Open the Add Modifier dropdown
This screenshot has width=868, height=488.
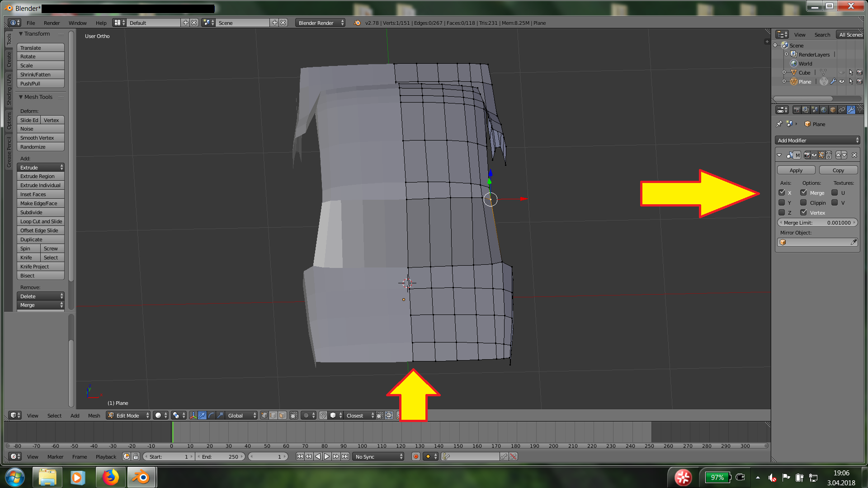[x=817, y=141]
